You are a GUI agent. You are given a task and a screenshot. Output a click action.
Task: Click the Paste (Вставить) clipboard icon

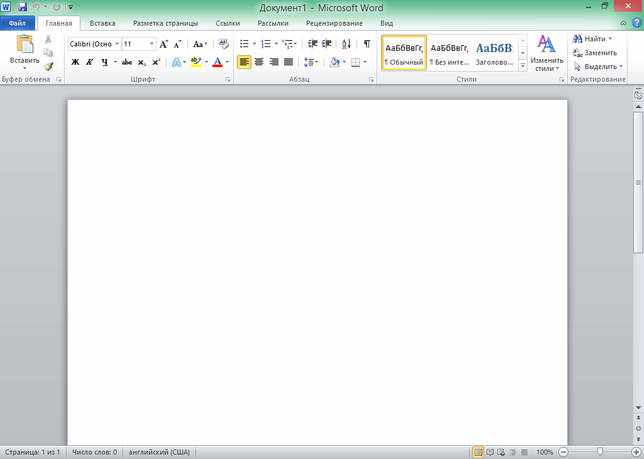[25, 44]
